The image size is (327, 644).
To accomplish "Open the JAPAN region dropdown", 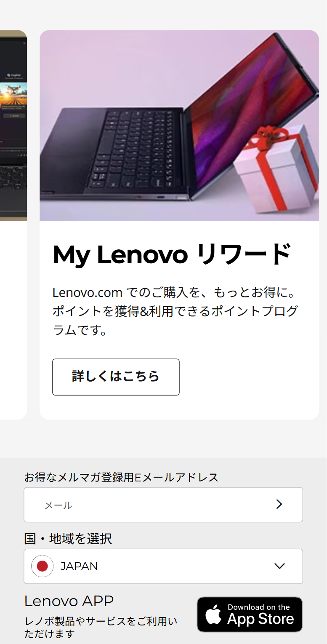I will coord(163,566).
